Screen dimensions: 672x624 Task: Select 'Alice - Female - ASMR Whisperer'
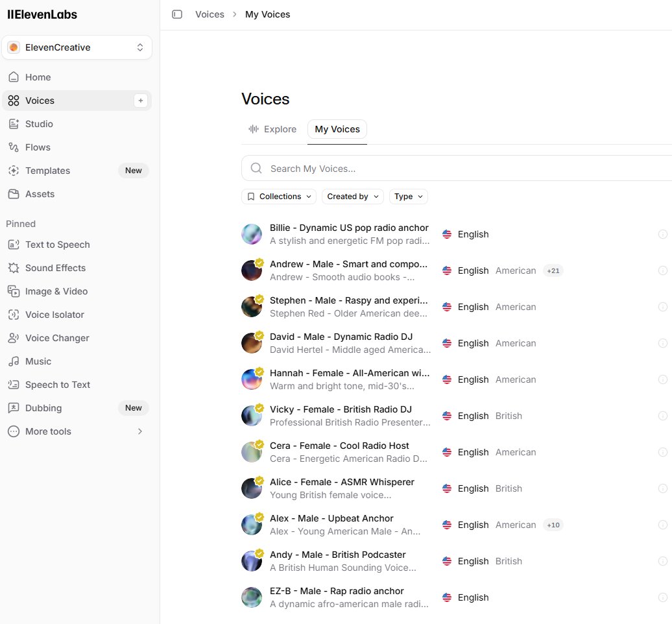pyautogui.click(x=342, y=482)
